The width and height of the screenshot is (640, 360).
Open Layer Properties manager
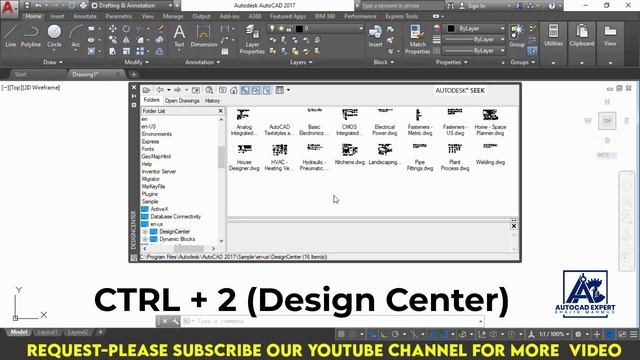252,39
